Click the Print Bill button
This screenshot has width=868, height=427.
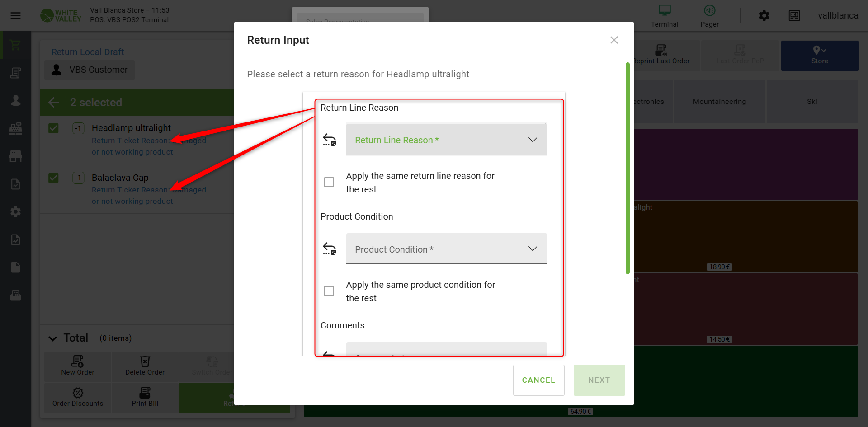[x=145, y=398]
